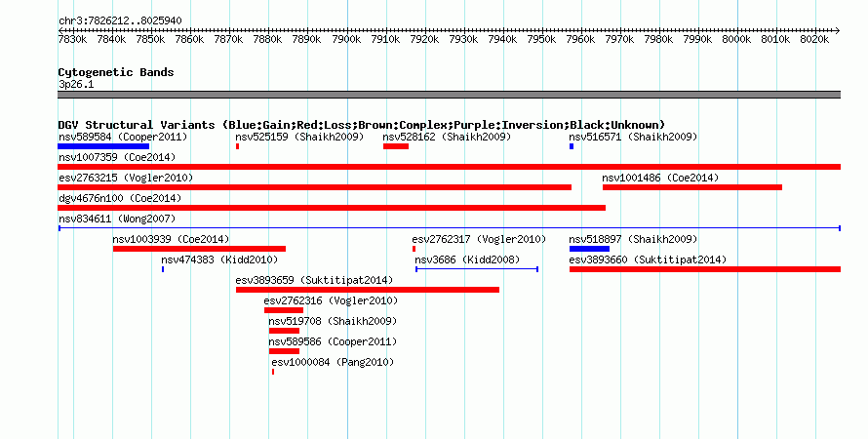This screenshot has height=439, width=868.
Task: Click the 8000k ruler position
Action: point(736,39)
